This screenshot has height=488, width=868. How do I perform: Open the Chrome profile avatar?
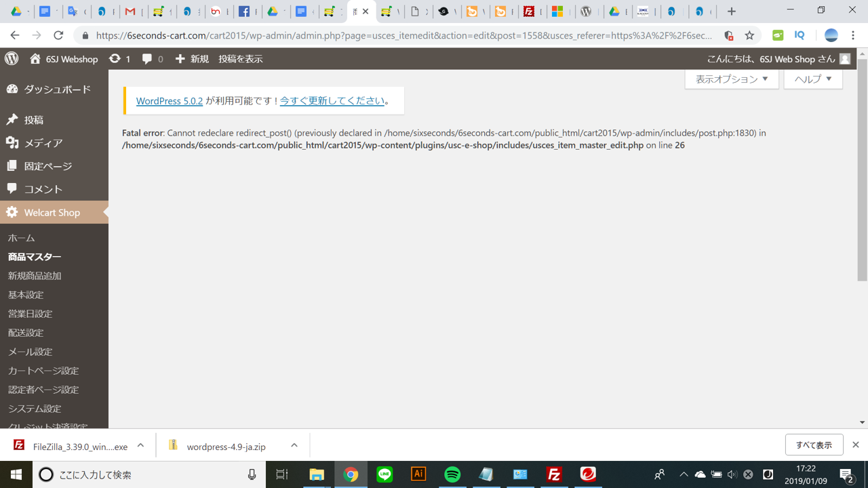click(831, 35)
